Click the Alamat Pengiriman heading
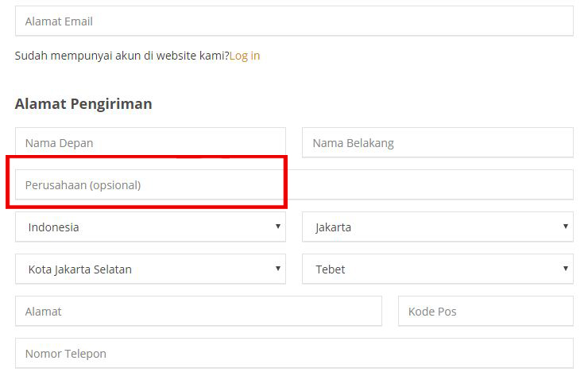588x376 pixels. click(x=83, y=104)
